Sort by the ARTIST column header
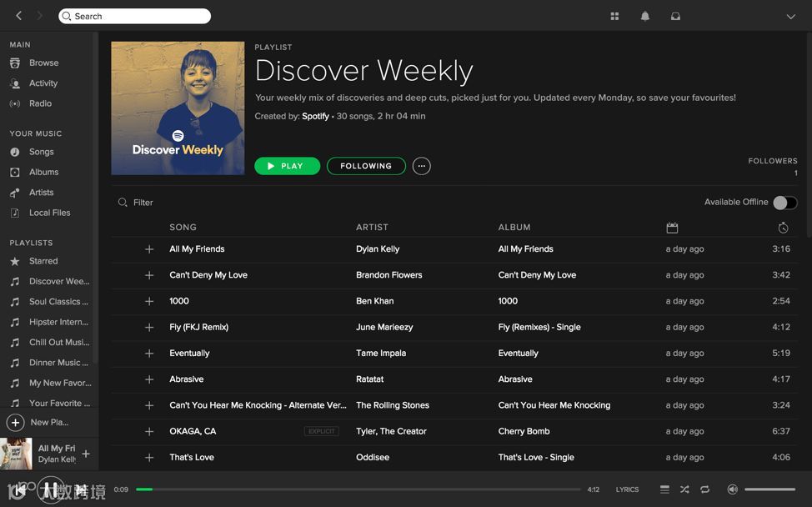 [372, 227]
